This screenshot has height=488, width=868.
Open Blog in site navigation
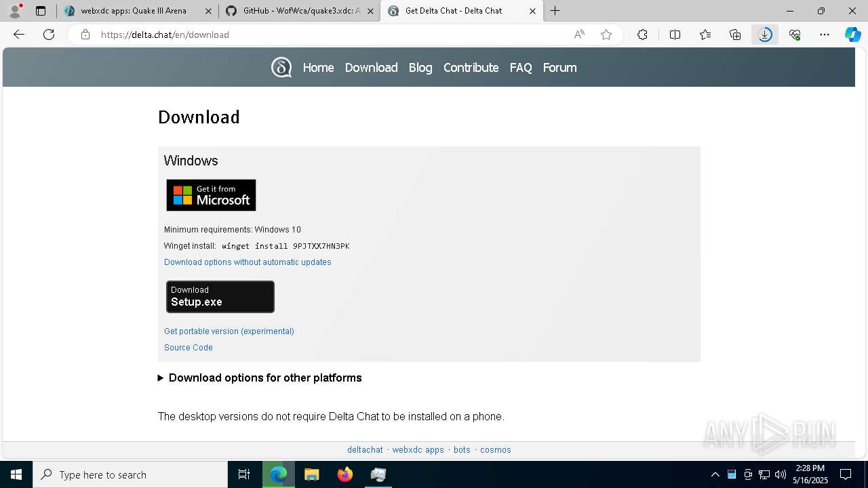(420, 68)
